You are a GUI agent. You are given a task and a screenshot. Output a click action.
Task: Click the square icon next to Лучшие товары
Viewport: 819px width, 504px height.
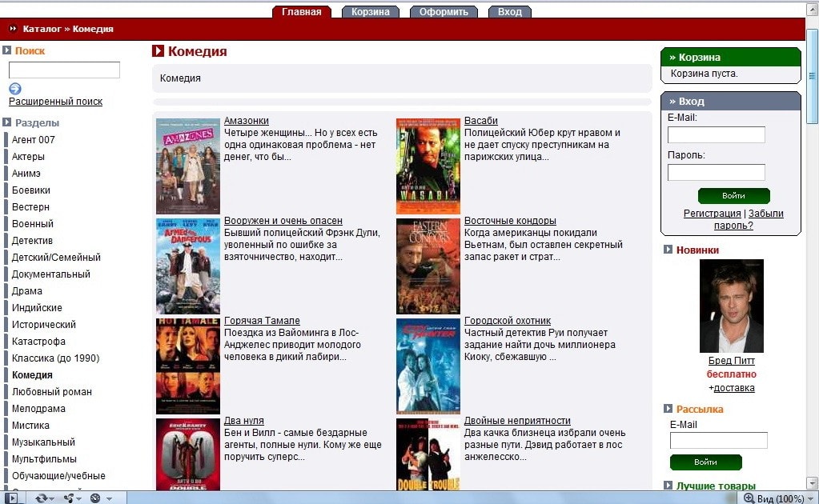(668, 486)
